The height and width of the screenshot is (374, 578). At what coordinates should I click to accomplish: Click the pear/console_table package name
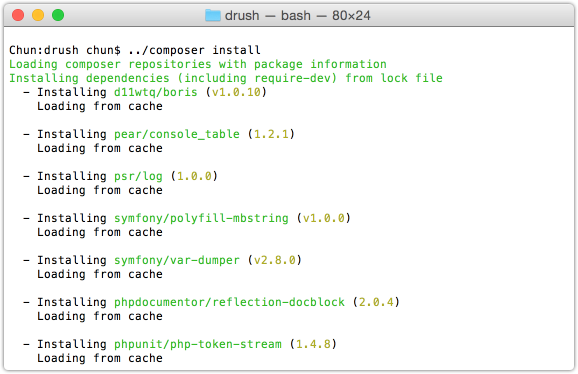pos(177,134)
